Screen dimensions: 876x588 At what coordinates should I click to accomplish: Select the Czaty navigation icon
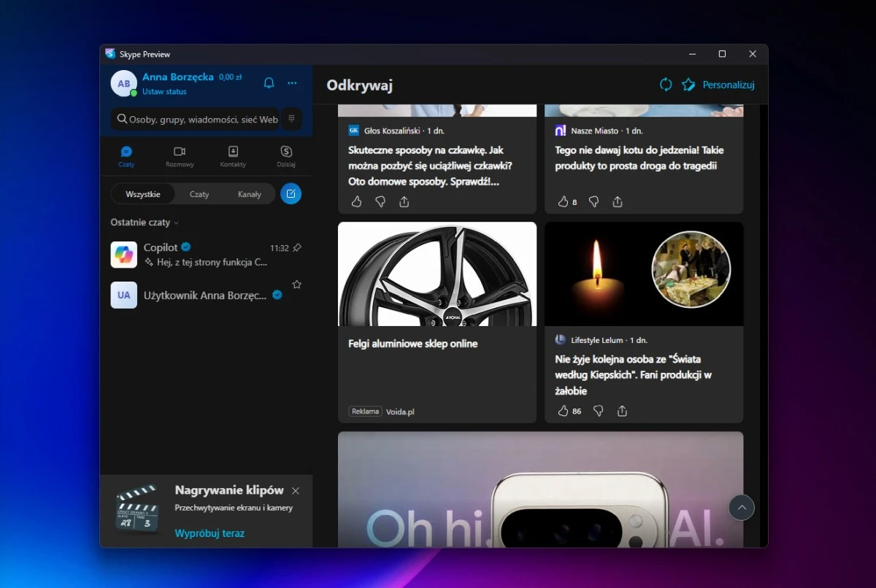(x=126, y=155)
